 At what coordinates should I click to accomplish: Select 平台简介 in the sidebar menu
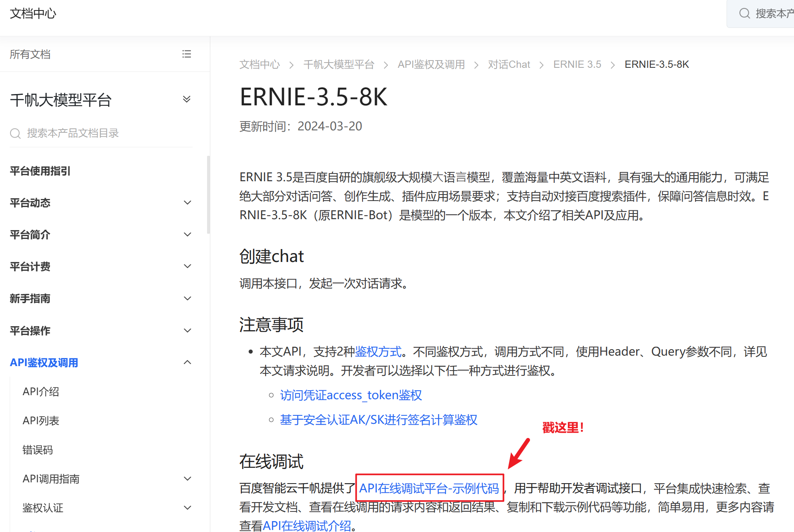point(30,235)
